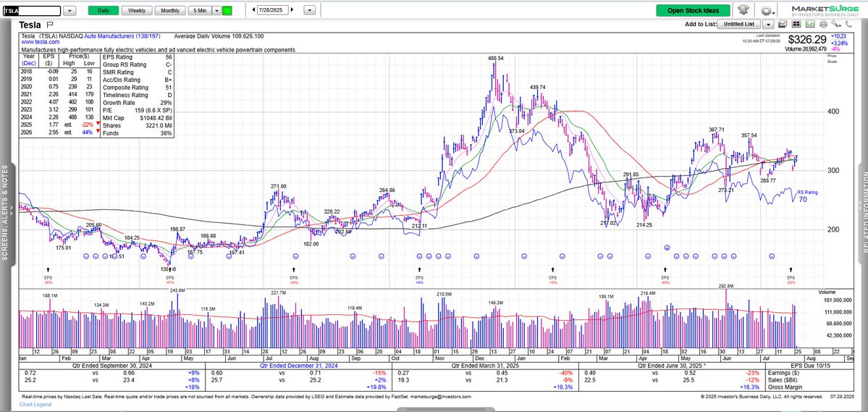Click the Acc/Dis Rating B+ row

click(x=137, y=79)
